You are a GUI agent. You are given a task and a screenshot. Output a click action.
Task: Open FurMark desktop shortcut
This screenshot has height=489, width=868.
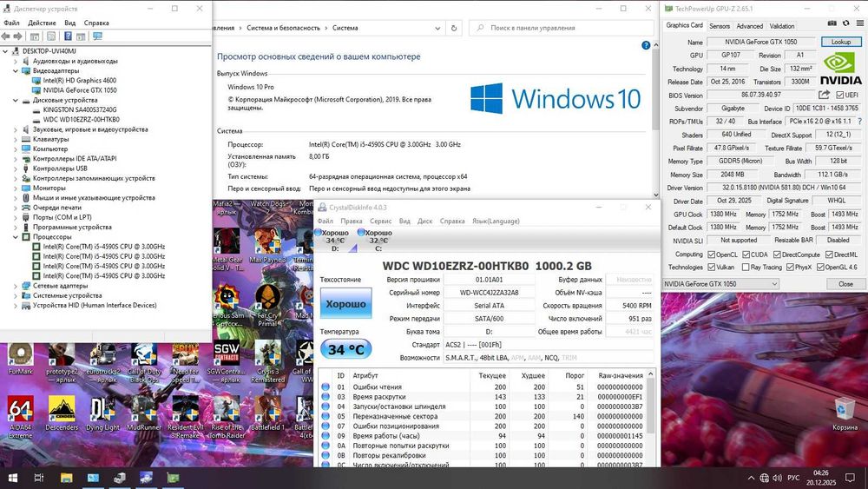tap(21, 359)
